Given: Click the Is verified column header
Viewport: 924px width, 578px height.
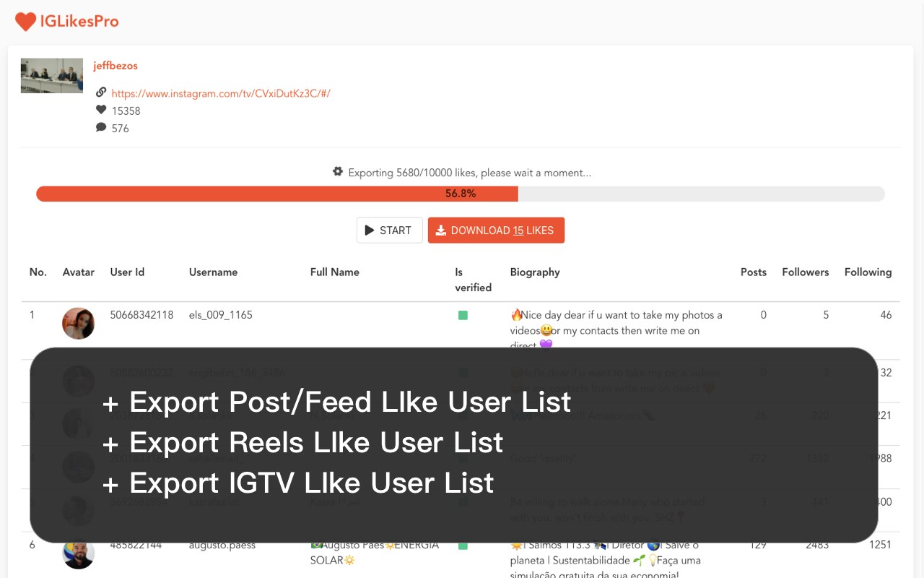Looking at the screenshot, I should [473, 280].
